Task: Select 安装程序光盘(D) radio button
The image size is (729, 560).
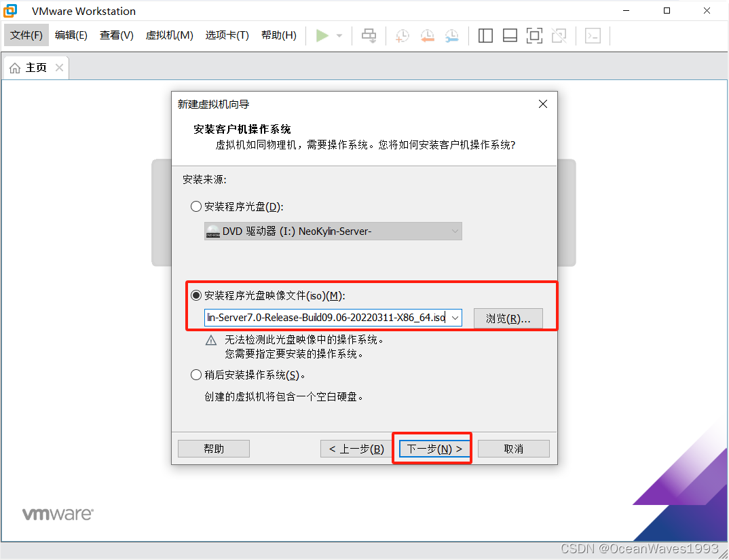Action: 196,206
